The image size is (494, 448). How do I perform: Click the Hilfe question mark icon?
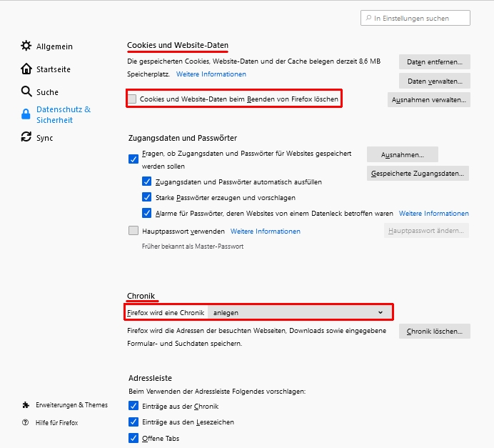point(26,422)
